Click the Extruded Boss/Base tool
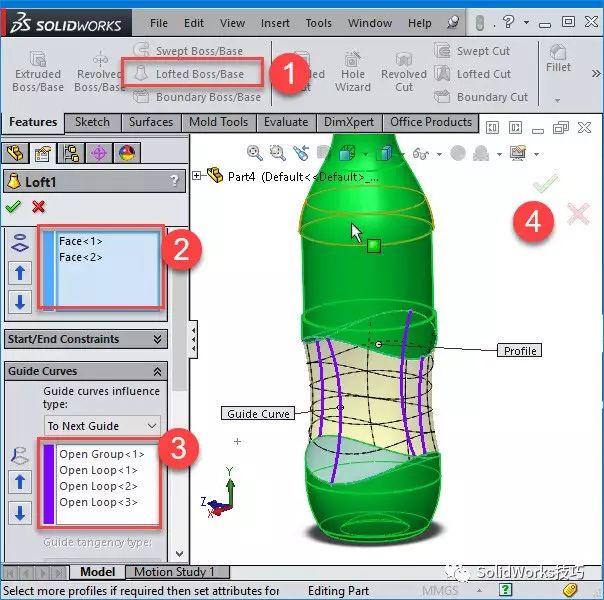The width and height of the screenshot is (604, 600). tap(38, 72)
